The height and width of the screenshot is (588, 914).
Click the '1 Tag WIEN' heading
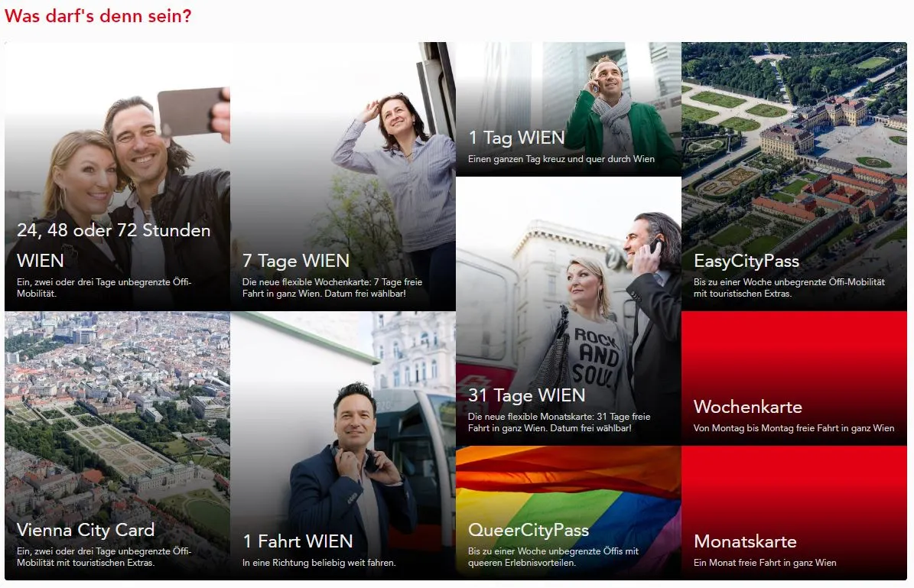pos(516,138)
